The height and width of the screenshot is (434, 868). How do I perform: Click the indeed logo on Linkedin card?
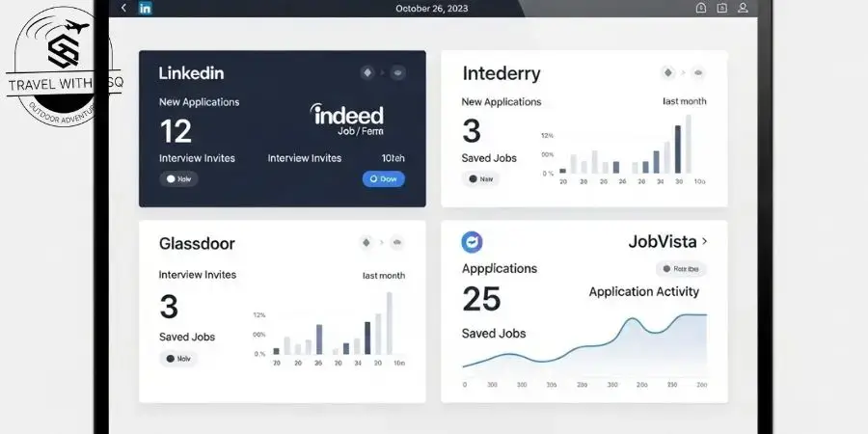[347, 115]
